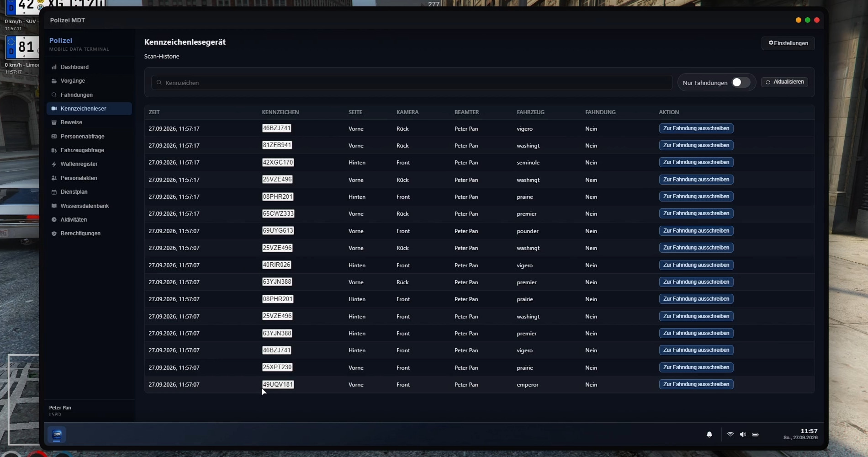Click the Aktualisieren refresh button

tap(784, 82)
